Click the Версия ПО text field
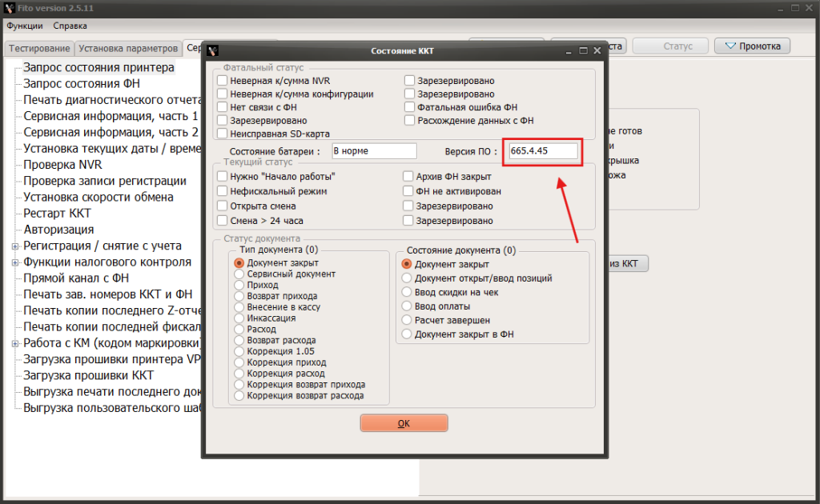820x504 pixels. (x=542, y=151)
